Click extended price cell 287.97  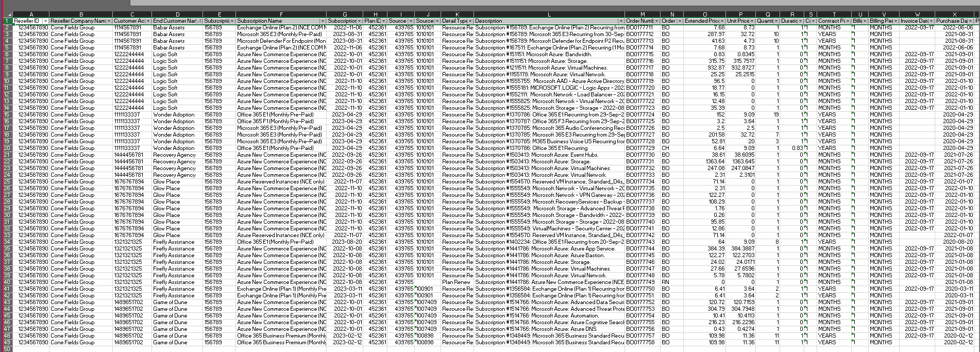705,34
